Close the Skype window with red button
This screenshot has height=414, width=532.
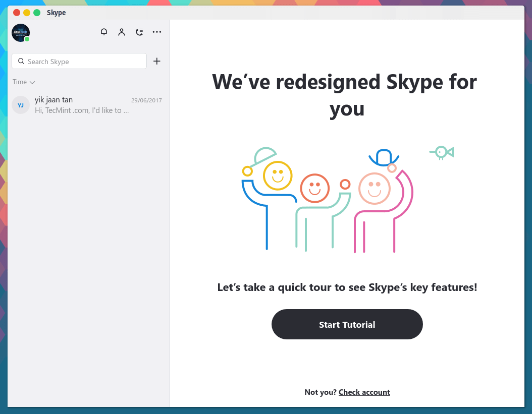point(17,13)
